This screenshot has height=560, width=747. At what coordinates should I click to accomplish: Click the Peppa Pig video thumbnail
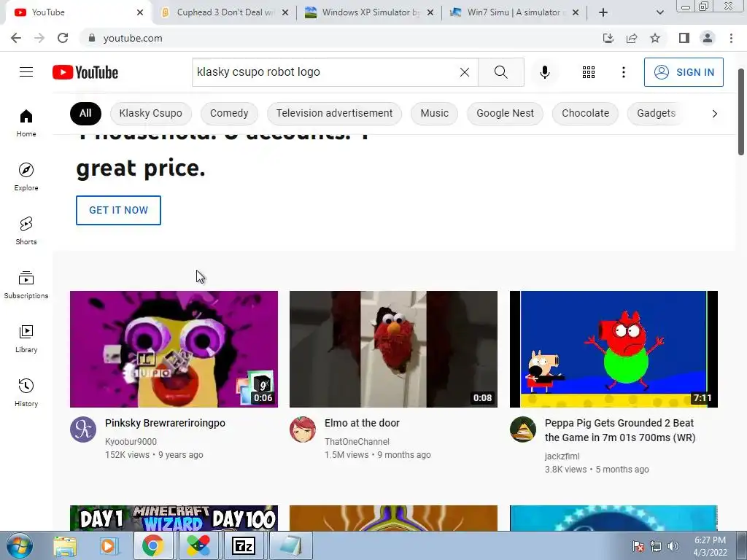(614, 349)
